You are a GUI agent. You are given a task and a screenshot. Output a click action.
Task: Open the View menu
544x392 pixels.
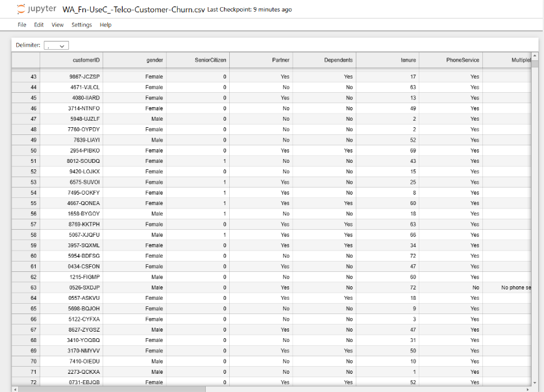point(56,25)
